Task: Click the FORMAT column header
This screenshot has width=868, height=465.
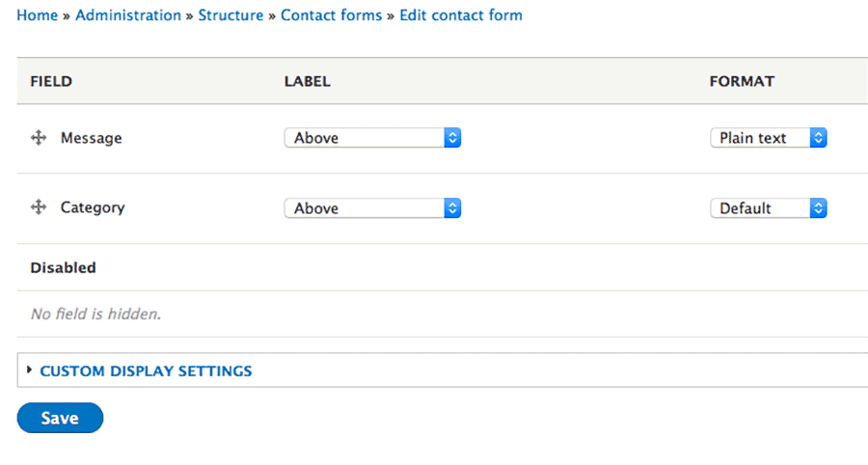Action: [742, 81]
